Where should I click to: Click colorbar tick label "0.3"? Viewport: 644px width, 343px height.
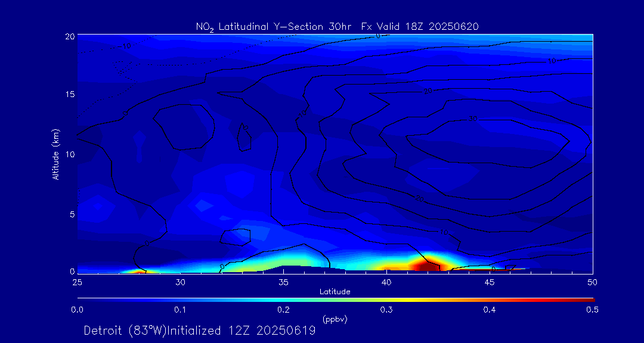click(x=387, y=310)
